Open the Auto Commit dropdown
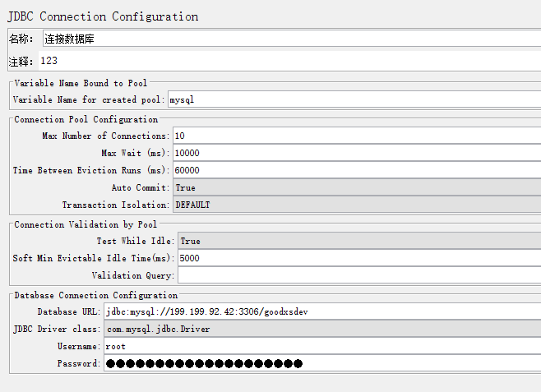Image resolution: width=541 pixels, height=392 pixels. click(354, 187)
